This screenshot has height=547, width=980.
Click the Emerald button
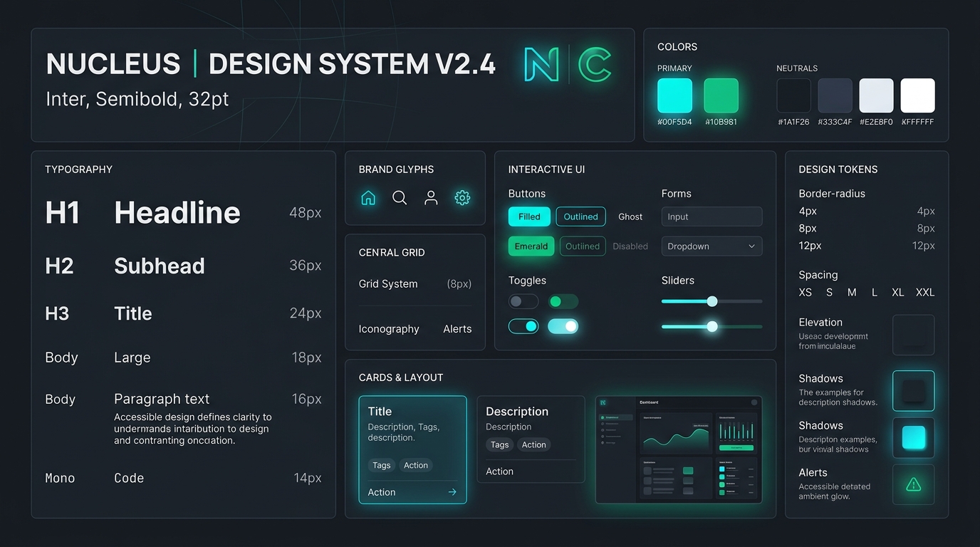pyautogui.click(x=531, y=246)
